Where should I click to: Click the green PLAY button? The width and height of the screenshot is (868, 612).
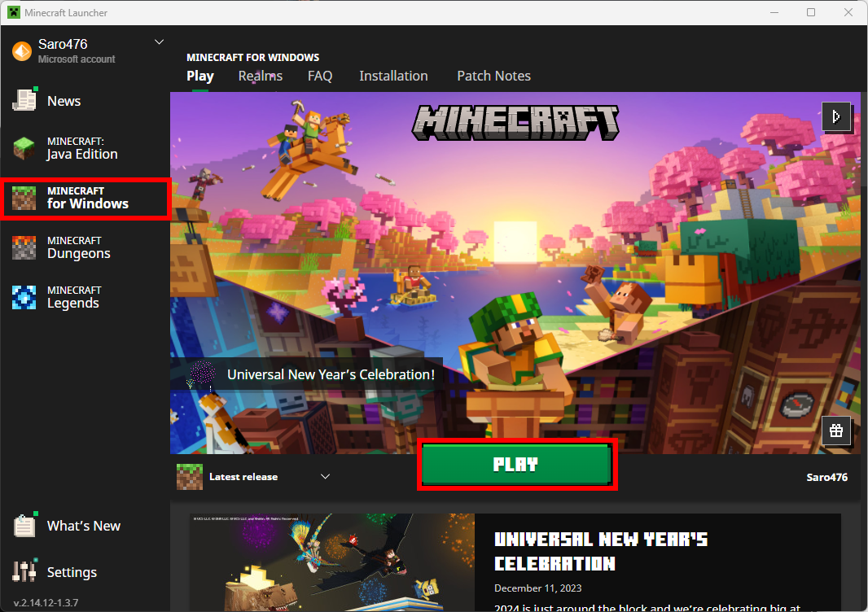pos(516,464)
